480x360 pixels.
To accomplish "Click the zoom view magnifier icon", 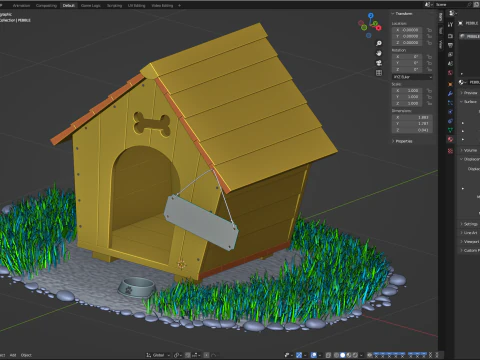I will (379, 43).
